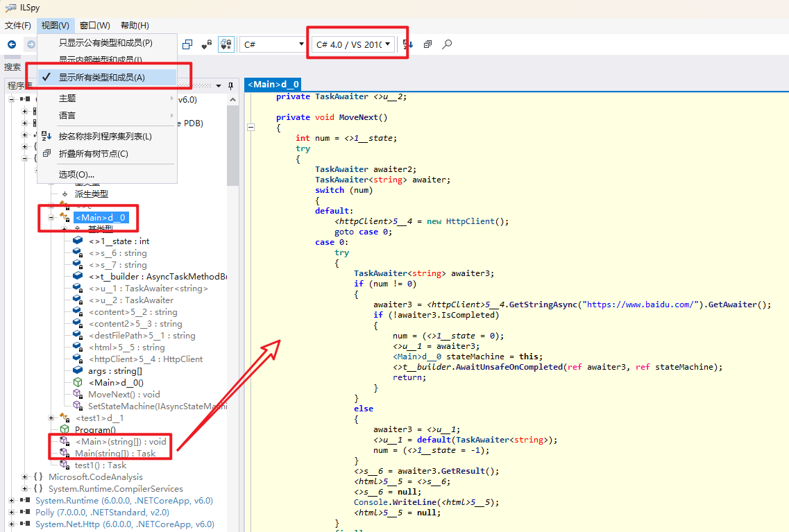Select field <content>5__2 : string
The height and width of the screenshot is (532, 789).
pyautogui.click(x=133, y=311)
